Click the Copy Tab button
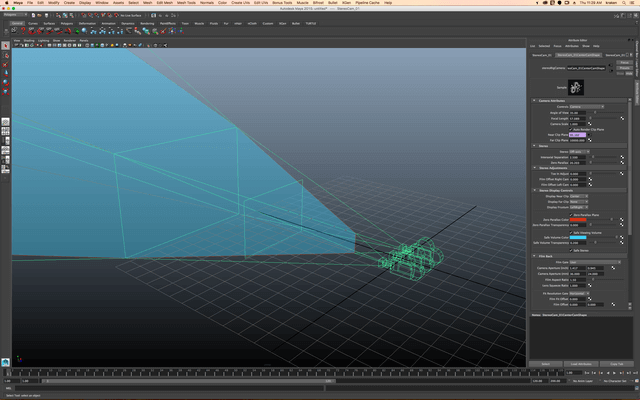The height and width of the screenshot is (400, 640). tap(616, 364)
